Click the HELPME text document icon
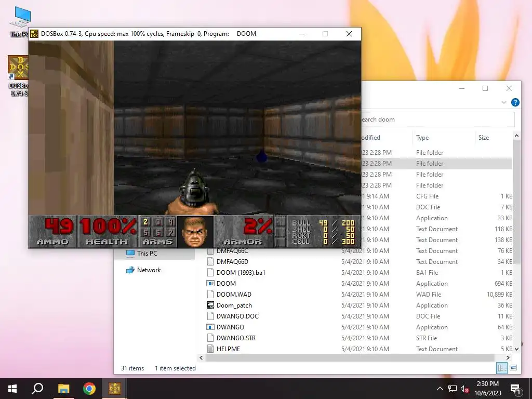 pyautogui.click(x=210, y=349)
